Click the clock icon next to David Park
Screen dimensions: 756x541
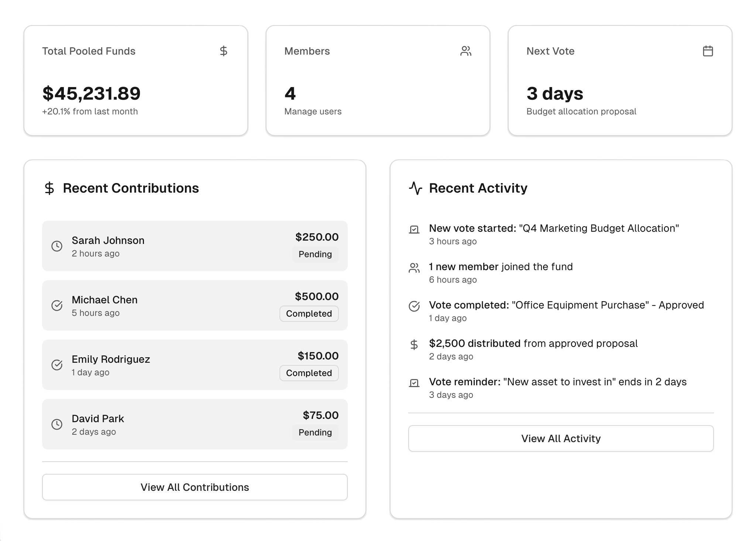57,424
